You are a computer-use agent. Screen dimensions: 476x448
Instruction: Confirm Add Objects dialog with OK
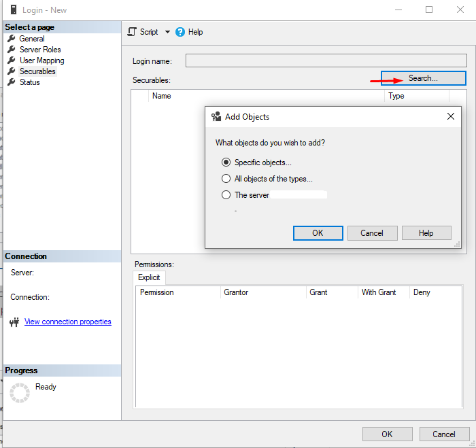coord(318,233)
